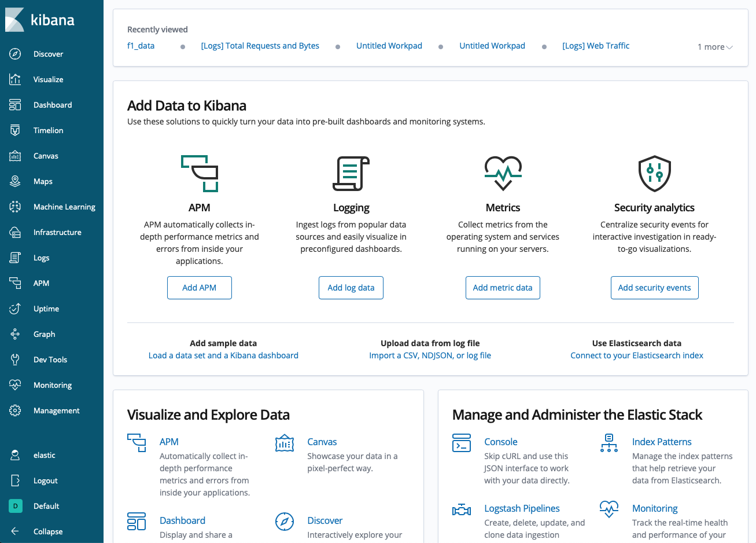Expand the '1 more' recently viewed dropdown
756x543 pixels.
pos(715,47)
